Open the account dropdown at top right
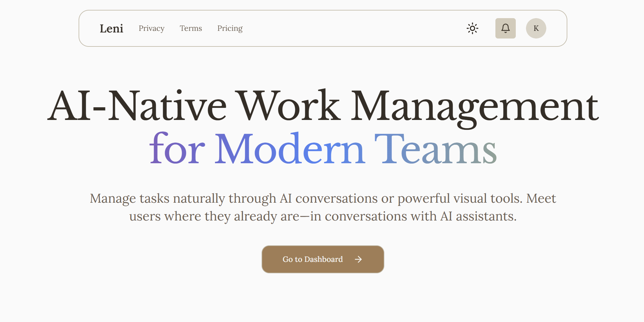This screenshot has width=644, height=322. pos(536,28)
